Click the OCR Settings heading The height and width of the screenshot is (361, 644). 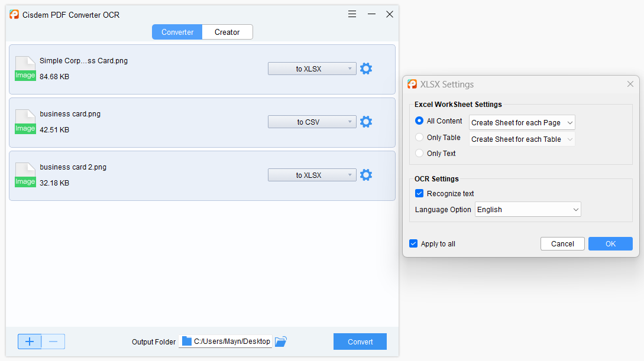[x=436, y=179]
